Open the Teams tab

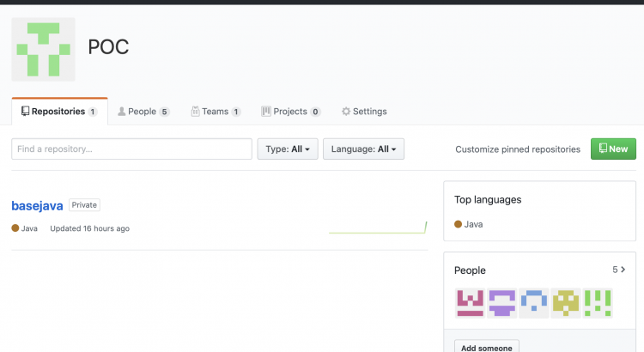(216, 112)
